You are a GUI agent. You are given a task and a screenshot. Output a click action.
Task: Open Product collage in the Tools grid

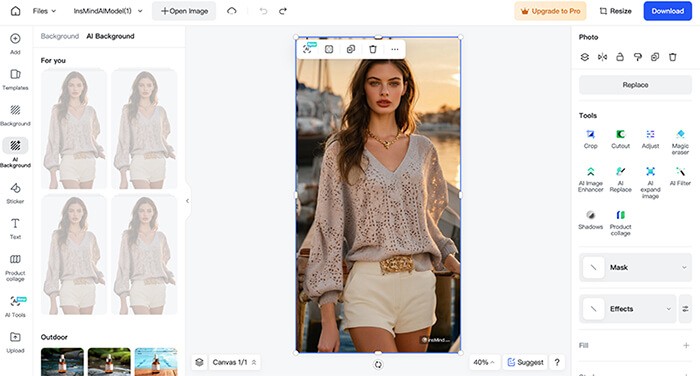(621, 223)
